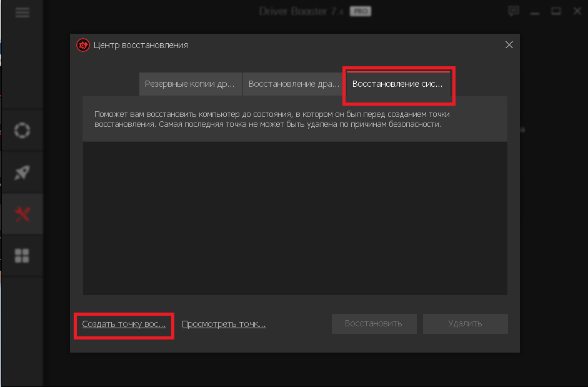Close the Центр восстановления dialog
Screen dimensions: 588x387
(509, 45)
